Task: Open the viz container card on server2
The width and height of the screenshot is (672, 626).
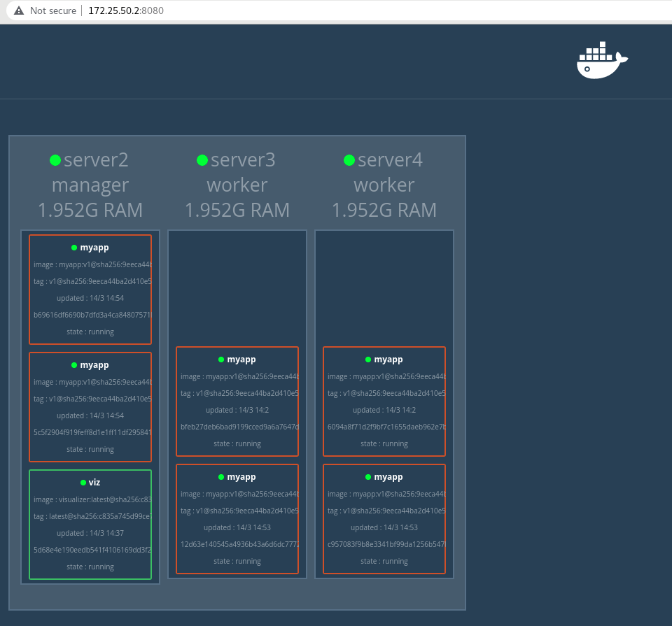Action: point(90,525)
